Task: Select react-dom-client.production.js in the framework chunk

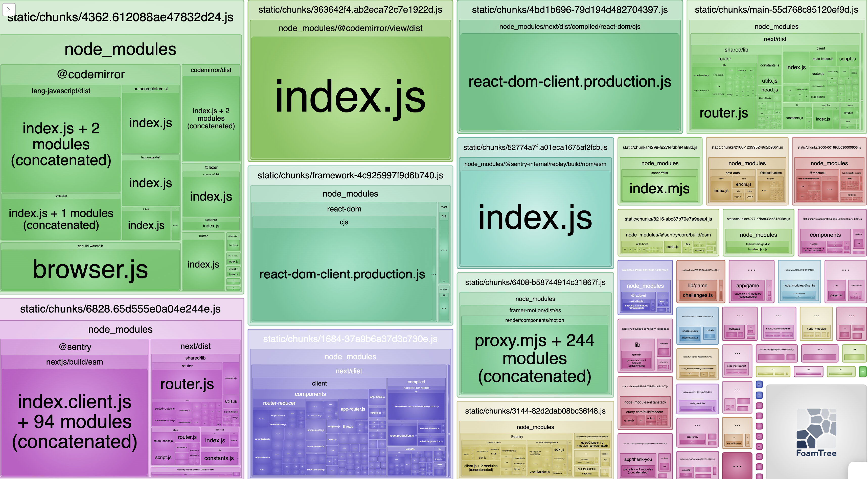Action: [x=342, y=274]
